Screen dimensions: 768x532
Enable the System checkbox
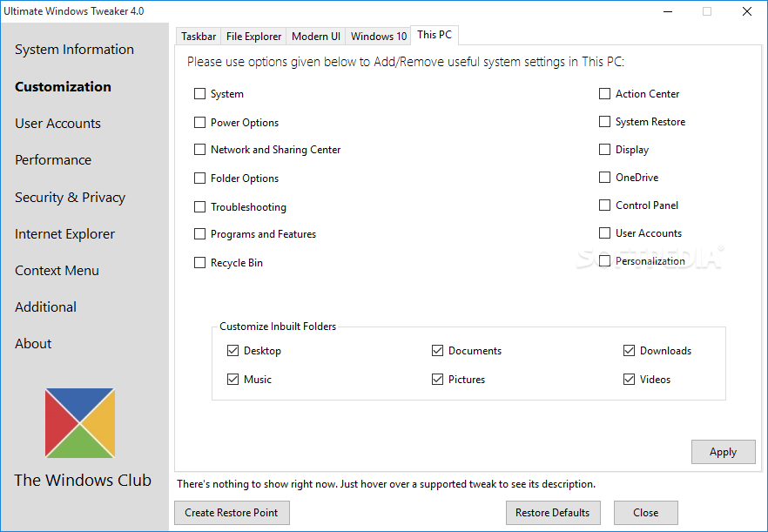pos(200,94)
